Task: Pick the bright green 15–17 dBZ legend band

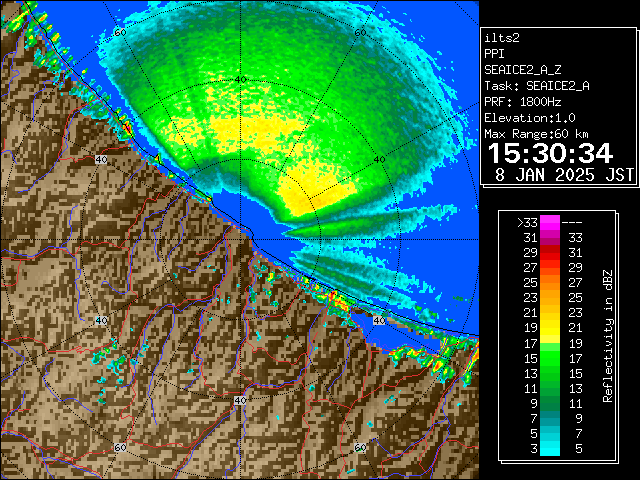Action: pos(550,358)
